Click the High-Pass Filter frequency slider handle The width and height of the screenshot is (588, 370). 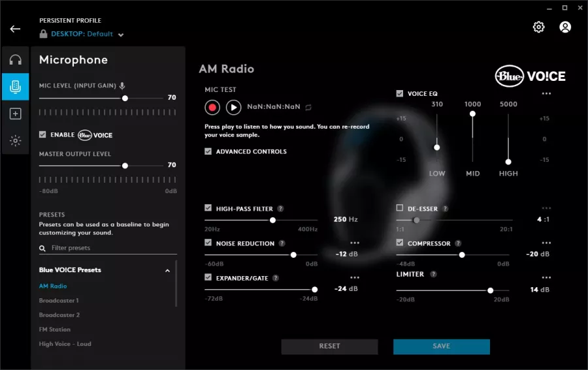272,220
